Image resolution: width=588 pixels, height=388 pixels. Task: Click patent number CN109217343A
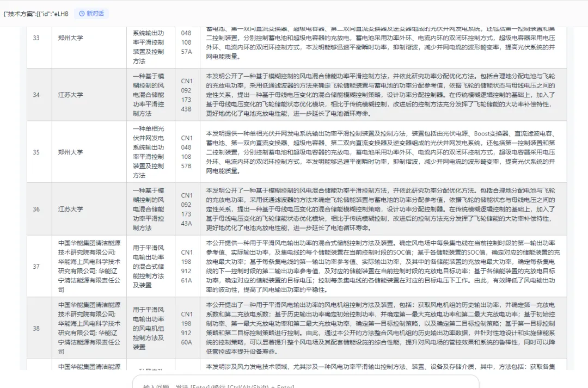tap(186, 209)
